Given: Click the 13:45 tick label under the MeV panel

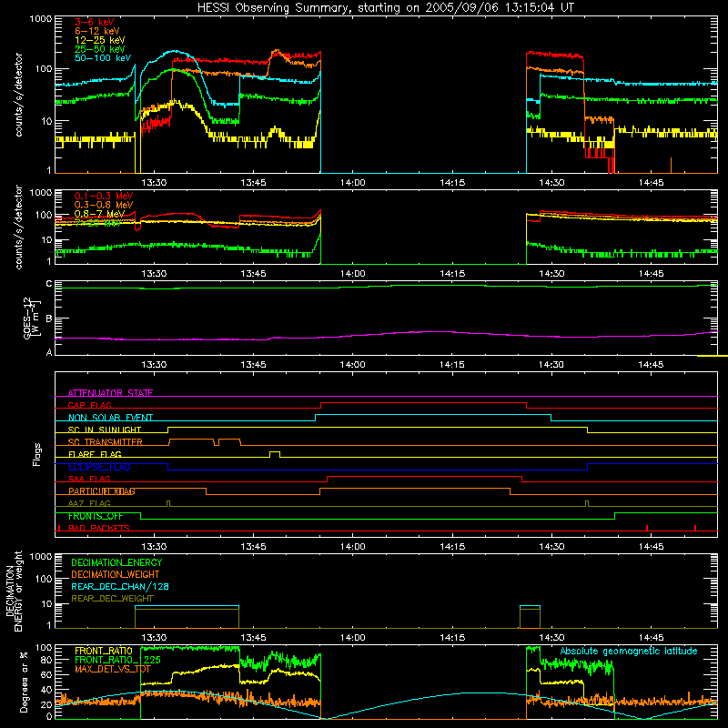Looking at the screenshot, I should [x=253, y=274].
